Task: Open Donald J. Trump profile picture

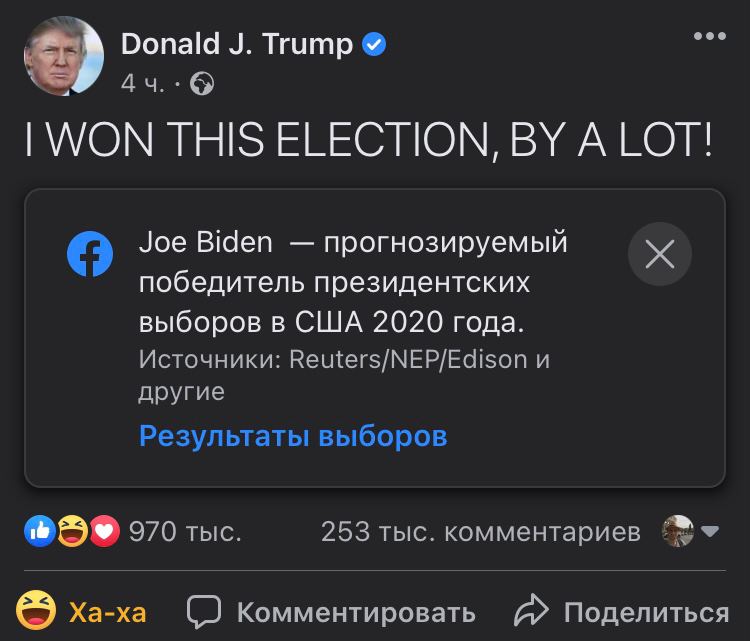Action: click(64, 56)
